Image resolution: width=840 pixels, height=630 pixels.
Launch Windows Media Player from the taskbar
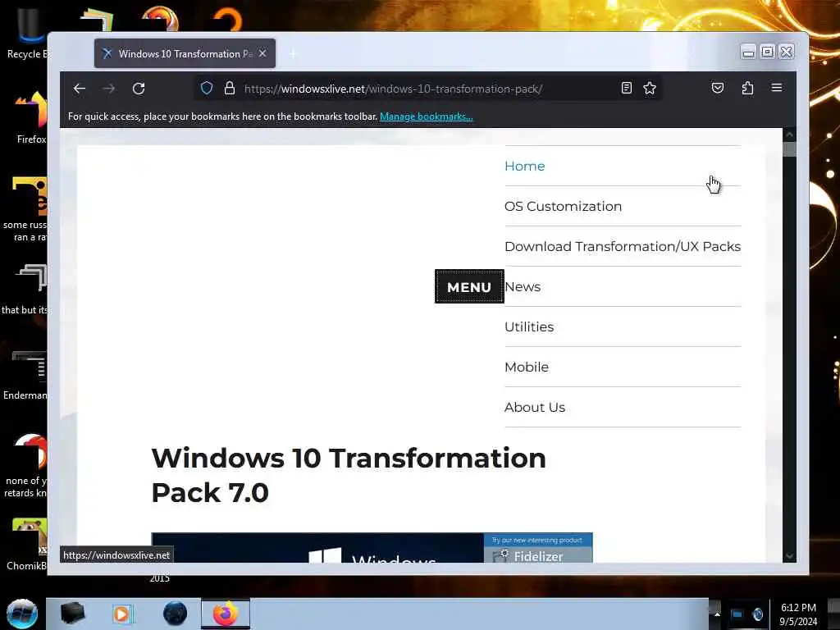[x=121, y=614]
